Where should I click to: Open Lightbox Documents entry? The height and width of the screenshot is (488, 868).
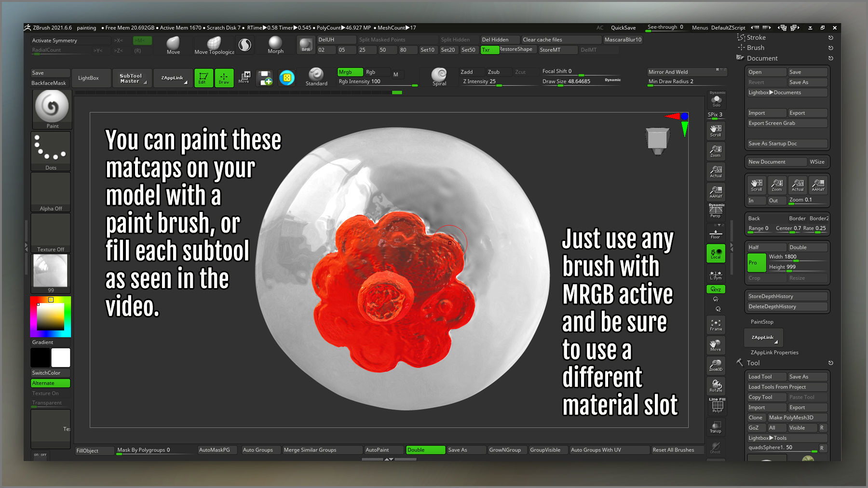[787, 92]
